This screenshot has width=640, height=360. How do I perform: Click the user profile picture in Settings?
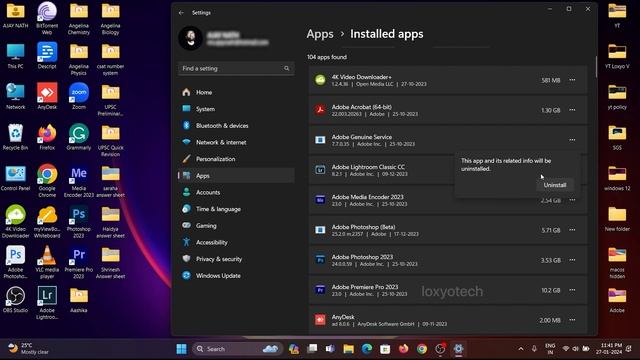191,38
